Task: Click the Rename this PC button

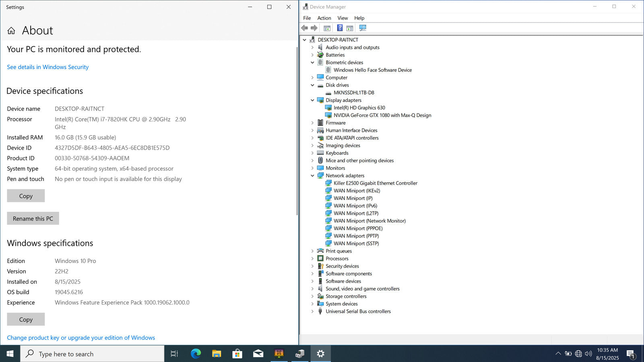Action: tap(33, 218)
